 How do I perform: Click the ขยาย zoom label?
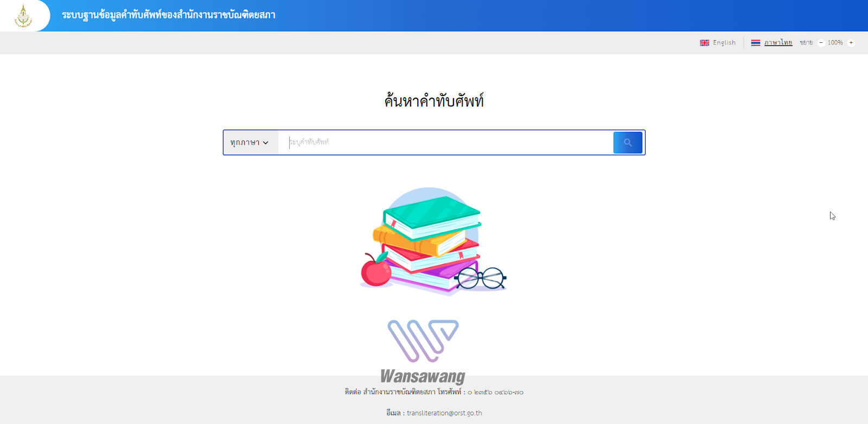point(806,43)
